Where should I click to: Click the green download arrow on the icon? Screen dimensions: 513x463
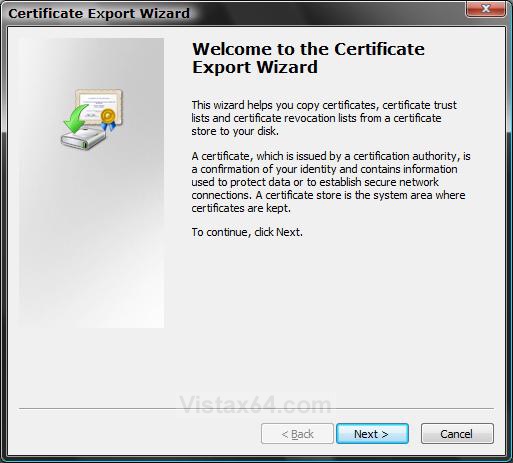[x=76, y=119]
